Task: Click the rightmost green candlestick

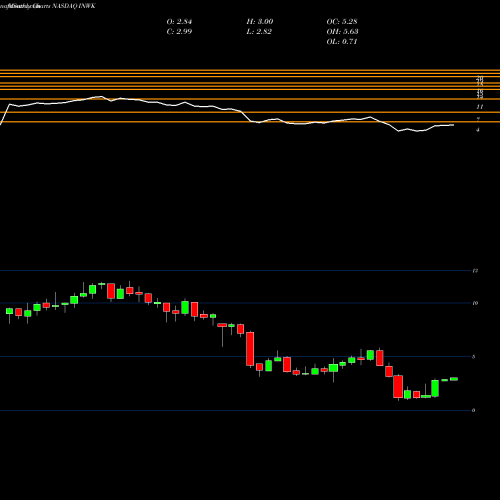Action: (454, 379)
